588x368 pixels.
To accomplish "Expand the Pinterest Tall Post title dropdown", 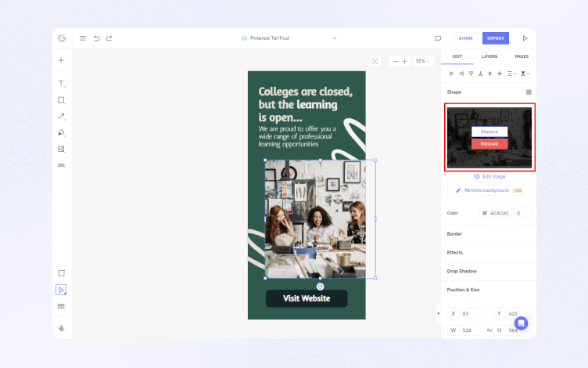I will (x=335, y=38).
